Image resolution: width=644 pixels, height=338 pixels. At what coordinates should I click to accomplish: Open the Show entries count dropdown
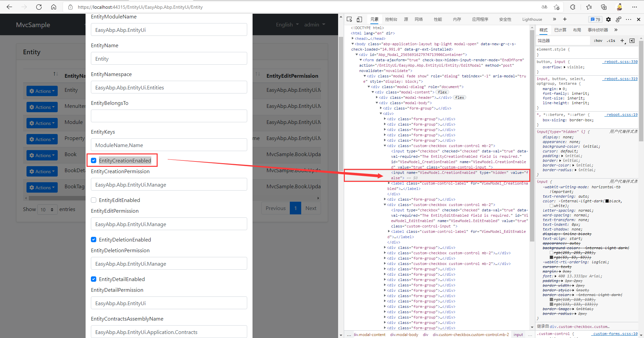tap(47, 209)
